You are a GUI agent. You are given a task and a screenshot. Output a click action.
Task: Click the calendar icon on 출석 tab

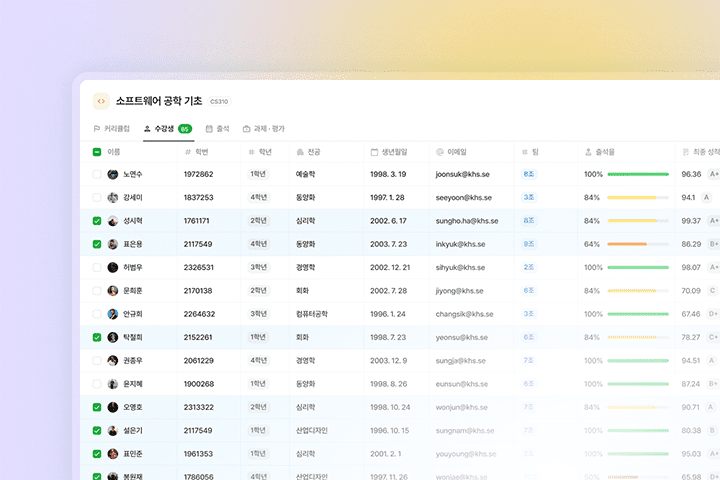[x=209, y=129]
